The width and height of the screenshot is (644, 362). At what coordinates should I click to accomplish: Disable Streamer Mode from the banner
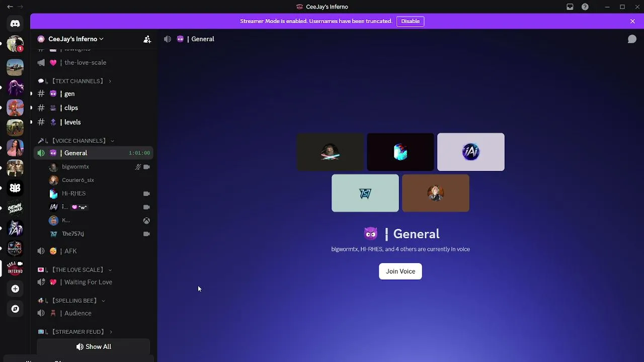410,21
